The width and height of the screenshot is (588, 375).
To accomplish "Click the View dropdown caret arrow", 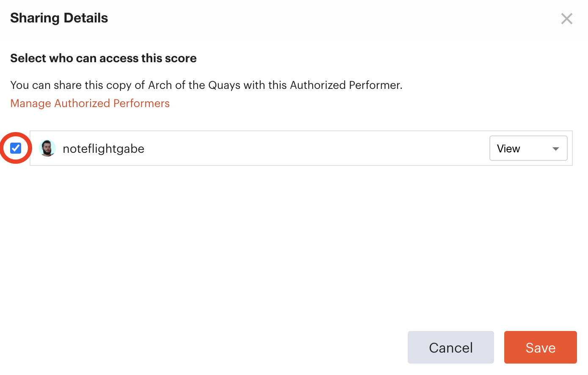I will (555, 149).
